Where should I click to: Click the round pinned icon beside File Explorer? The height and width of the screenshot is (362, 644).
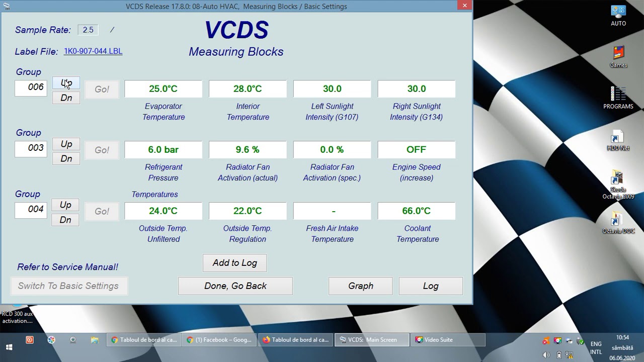[73, 340]
